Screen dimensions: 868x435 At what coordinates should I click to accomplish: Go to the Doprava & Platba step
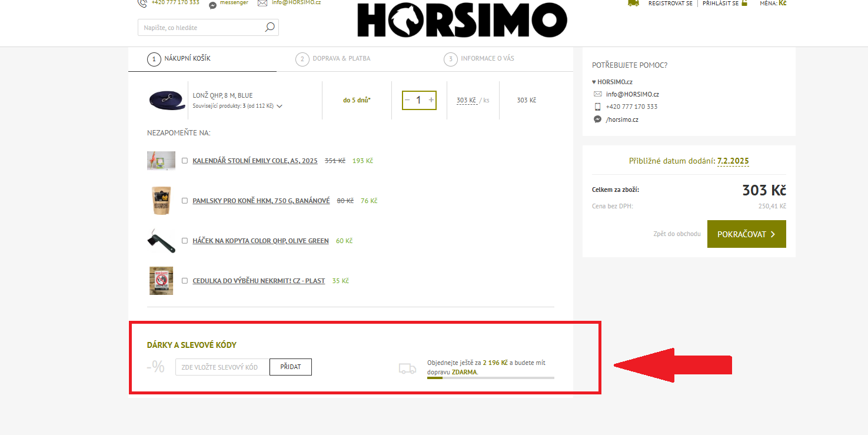click(x=333, y=59)
